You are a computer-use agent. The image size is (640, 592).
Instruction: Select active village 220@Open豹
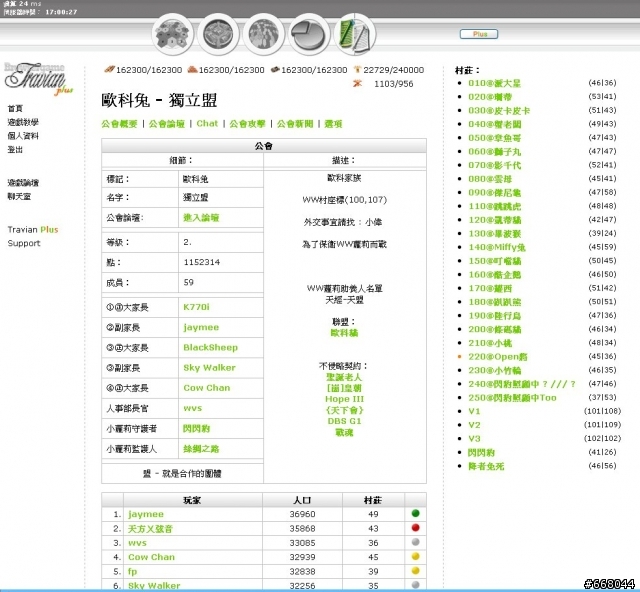click(x=498, y=356)
